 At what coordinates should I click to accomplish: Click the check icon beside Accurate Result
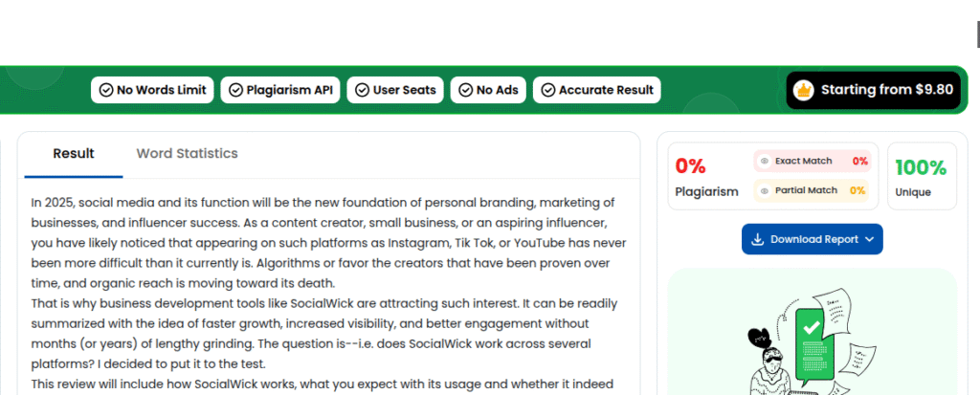(547, 91)
